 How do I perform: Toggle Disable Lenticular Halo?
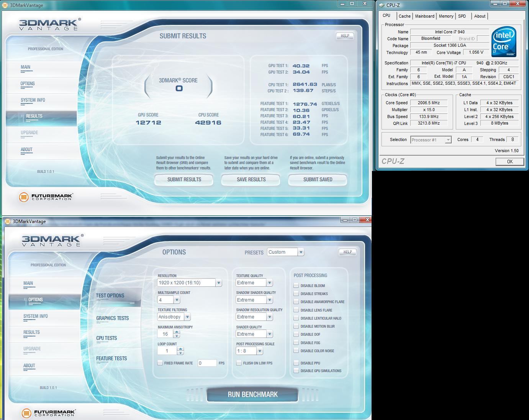[x=296, y=318]
